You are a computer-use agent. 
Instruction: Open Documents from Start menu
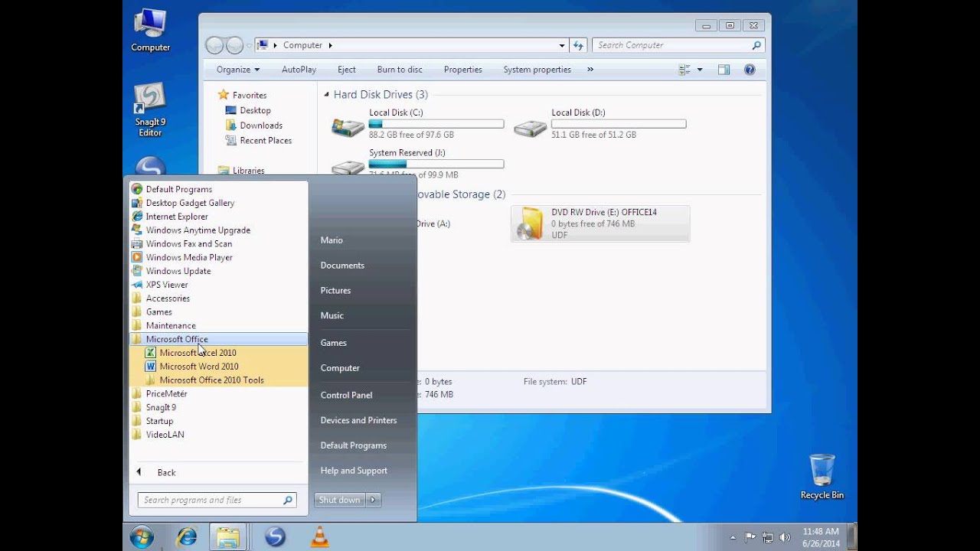(342, 266)
